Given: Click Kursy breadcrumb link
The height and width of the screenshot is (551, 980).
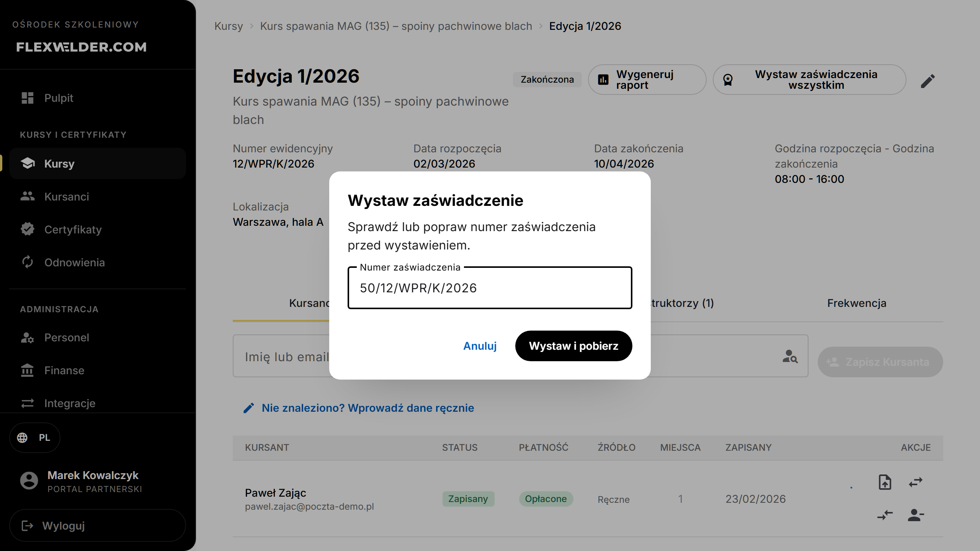Looking at the screenshot, I should click(229, 26).
